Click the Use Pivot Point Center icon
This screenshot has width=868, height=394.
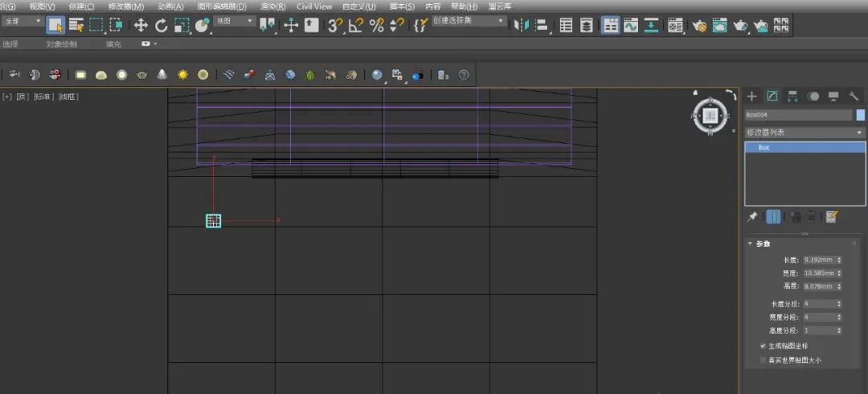[x=268, y=25]
